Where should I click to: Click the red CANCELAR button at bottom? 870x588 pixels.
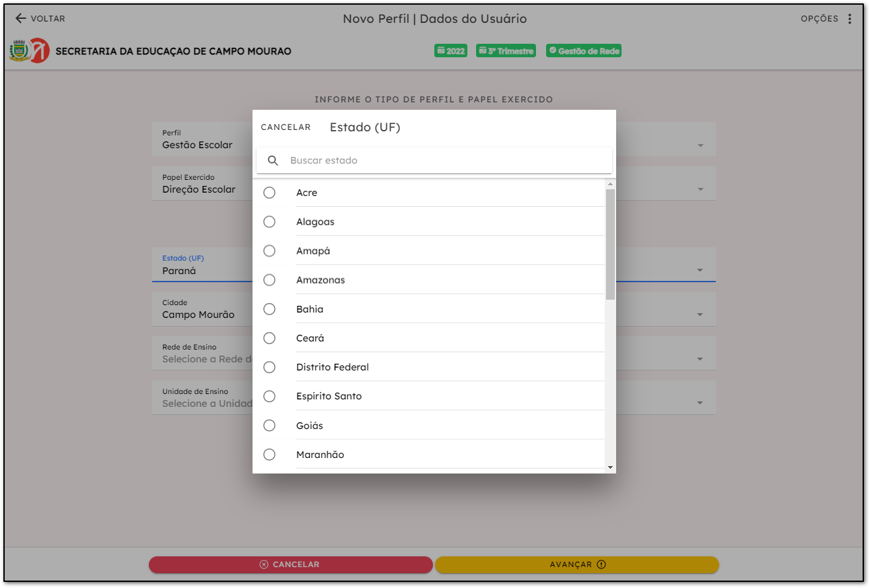tap(290, 564)
